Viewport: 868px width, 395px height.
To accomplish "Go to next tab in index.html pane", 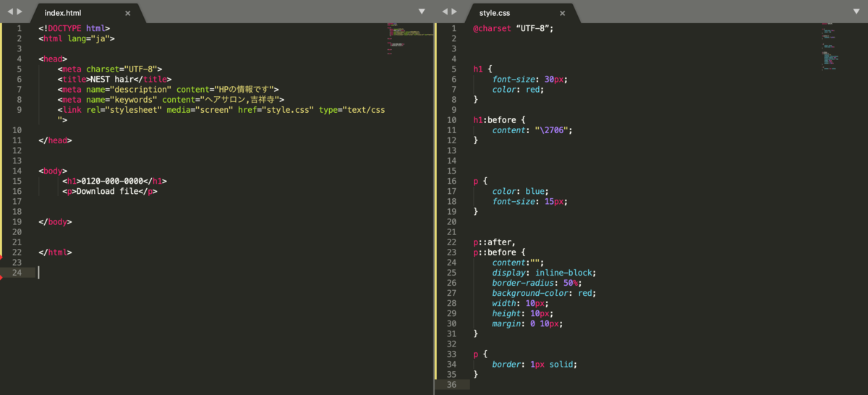I will pos(20,12).
